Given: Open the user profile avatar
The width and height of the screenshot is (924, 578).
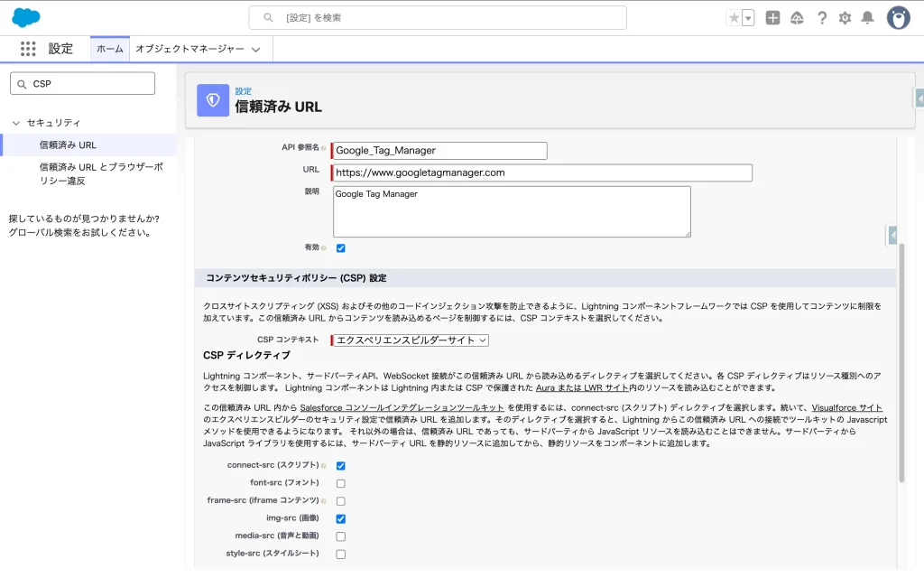Looking at the screenshot, I should point(898,17).
